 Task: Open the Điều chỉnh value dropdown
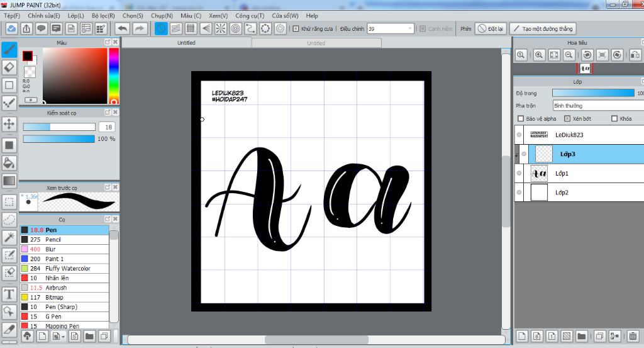point(410,29)
